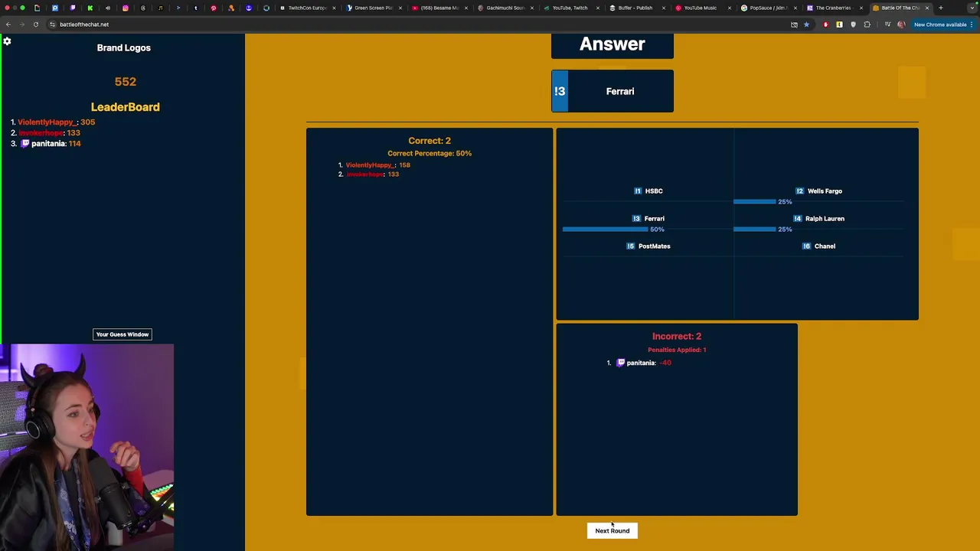Image resolution: width=980 pixels, height=551 pixels.
Task: Click the Brand Logos category title
Action: pyautogui.click(x=124, y=47)
